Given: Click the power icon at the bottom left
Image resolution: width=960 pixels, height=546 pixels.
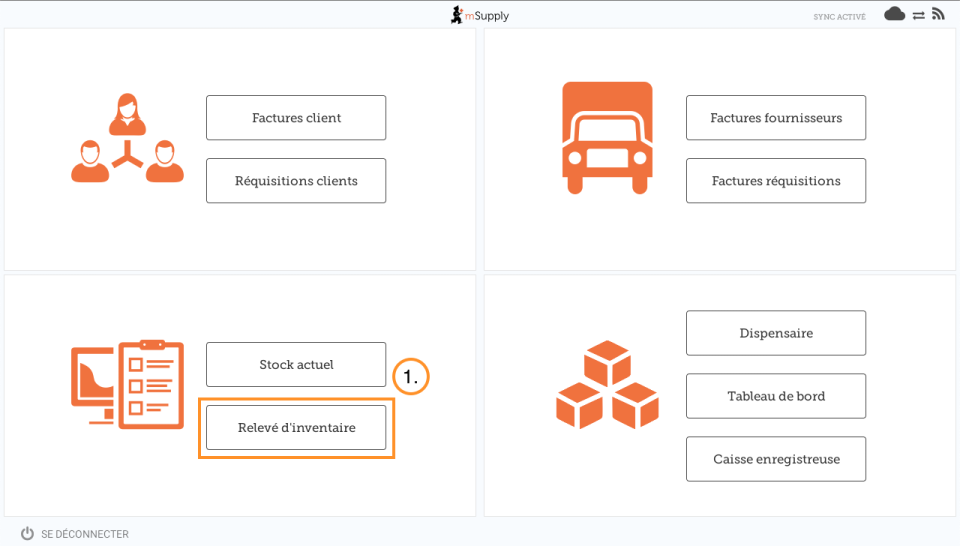Looking at the screenshot, I should pyautogui.click(x=27, y=534).
